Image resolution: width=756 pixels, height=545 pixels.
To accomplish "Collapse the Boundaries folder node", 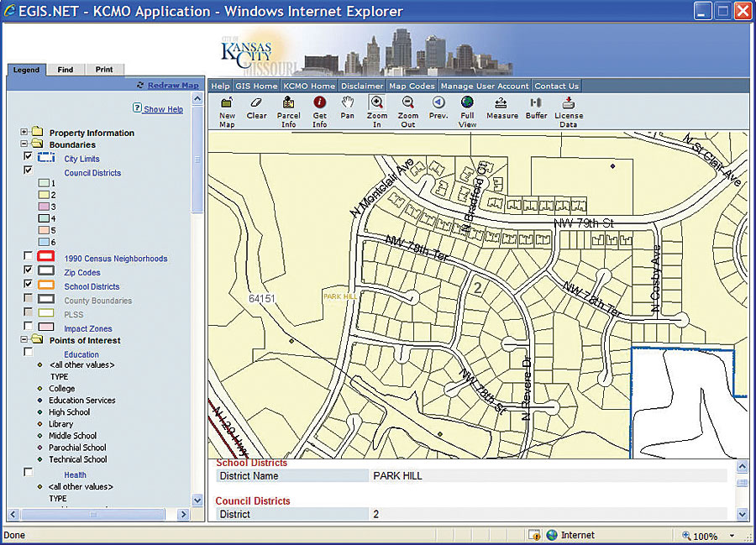I will 24,144.
